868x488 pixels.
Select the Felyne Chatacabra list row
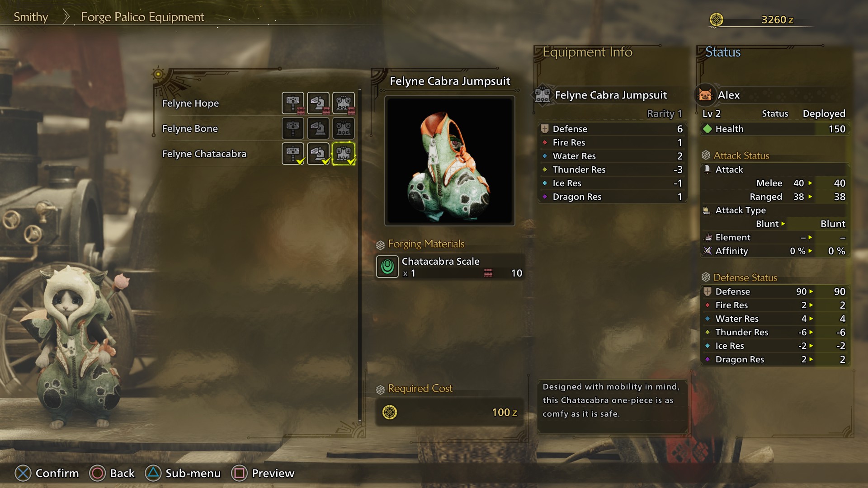[258, 154]
